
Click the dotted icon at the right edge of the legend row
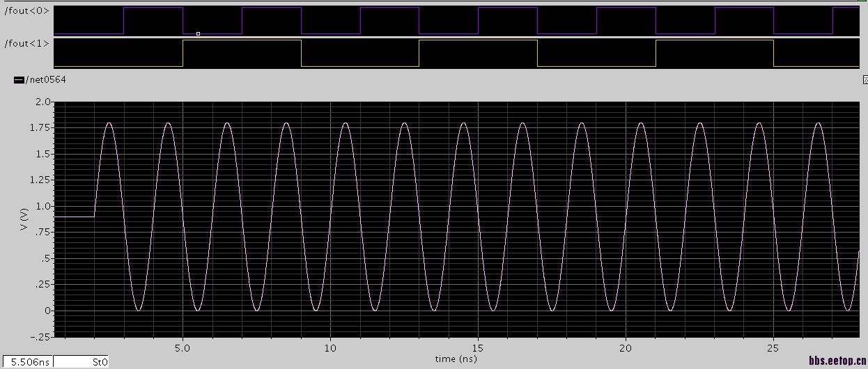click(x=865, y=80)
